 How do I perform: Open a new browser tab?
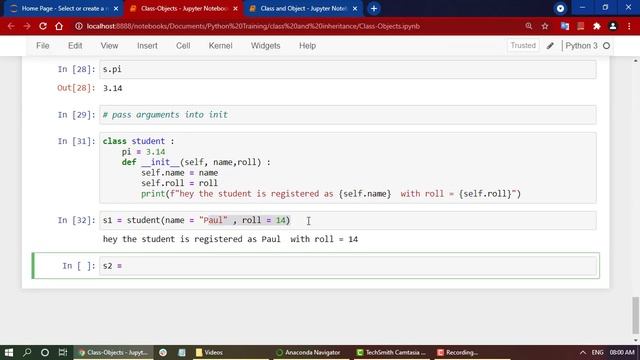point(374,8)
